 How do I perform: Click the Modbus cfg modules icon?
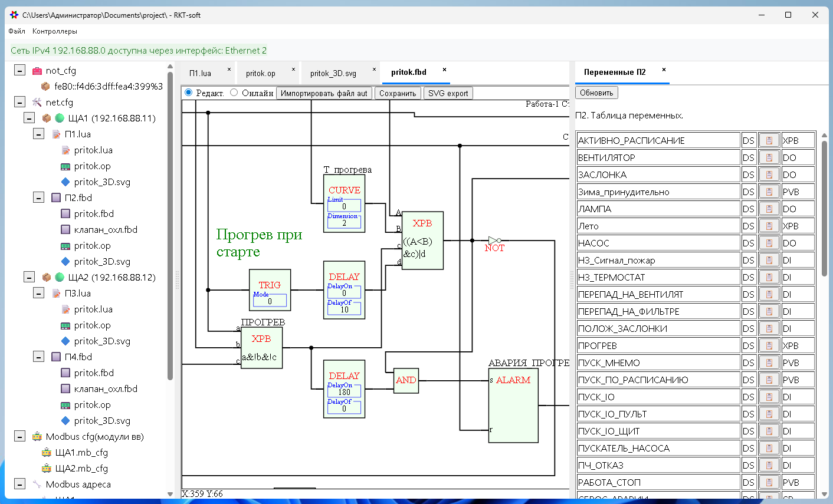[x=37, y=437]
